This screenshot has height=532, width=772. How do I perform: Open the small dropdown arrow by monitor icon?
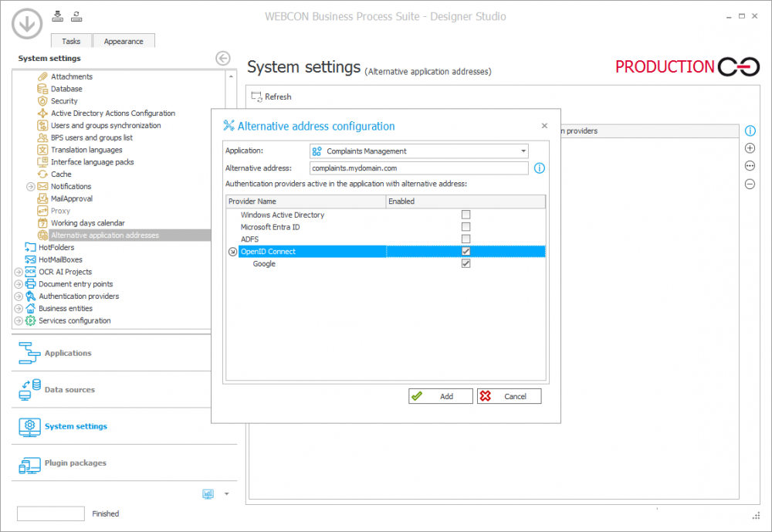(226, 493)
